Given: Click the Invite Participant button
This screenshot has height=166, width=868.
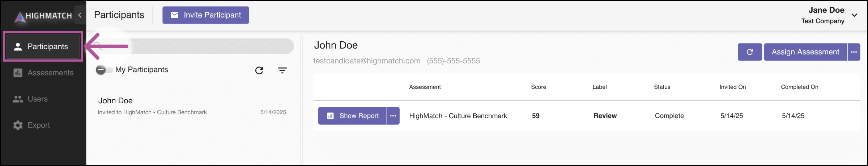Looking at the screenshot, I should pos(205,15).
